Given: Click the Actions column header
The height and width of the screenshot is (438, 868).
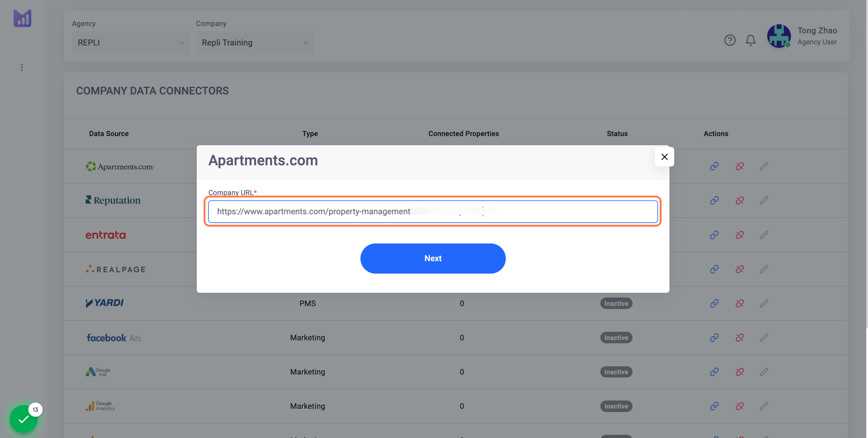Looking at the screenshot, I should [716, 134].
